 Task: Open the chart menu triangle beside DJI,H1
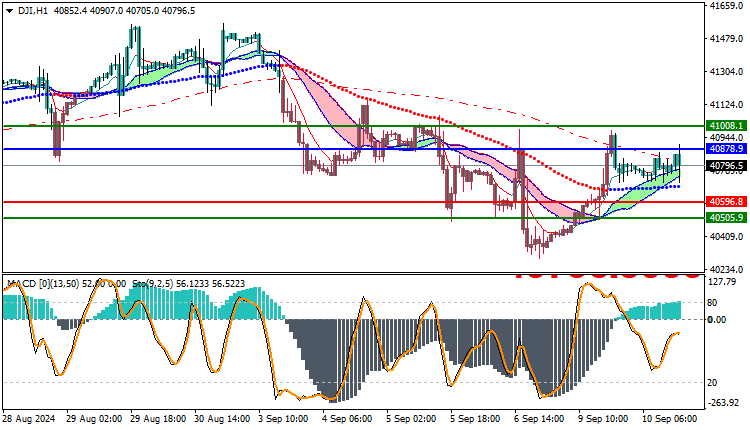coord(10,11)
